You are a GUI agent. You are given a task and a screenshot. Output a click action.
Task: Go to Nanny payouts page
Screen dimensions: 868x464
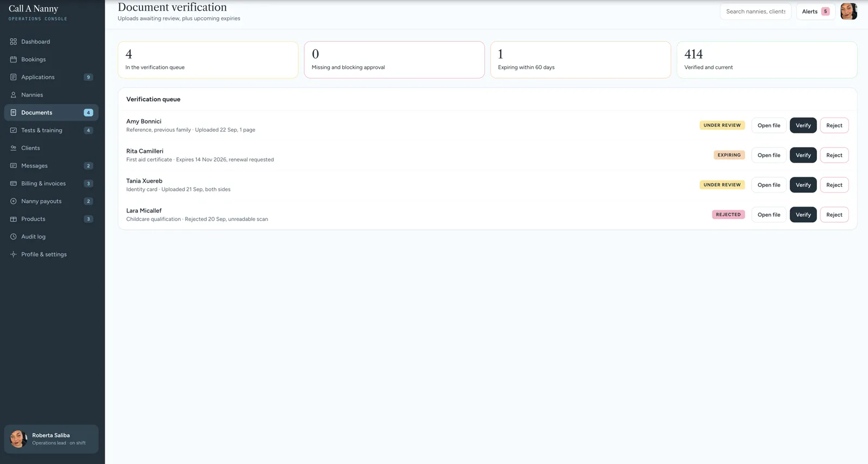click(x=51, y=201)
